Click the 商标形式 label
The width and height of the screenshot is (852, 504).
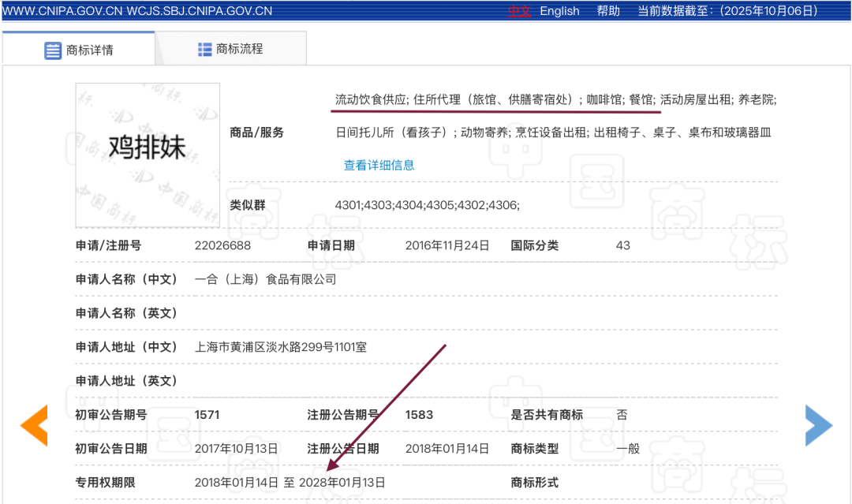click(x=534, y=482)
